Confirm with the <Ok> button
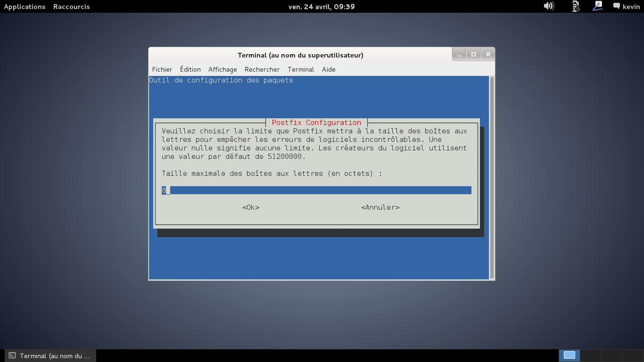 coord(251,207)
